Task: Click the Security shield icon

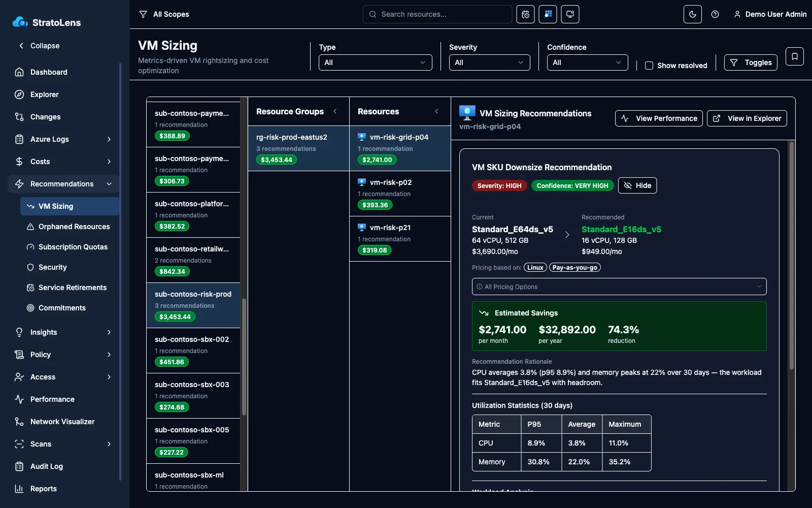Action: pyautogui.click(x=30, y=267)
